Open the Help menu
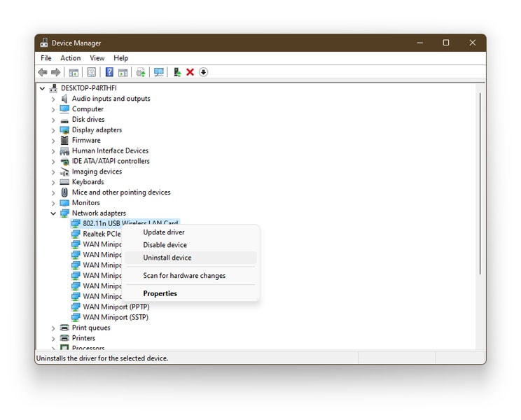 point(120,58)
